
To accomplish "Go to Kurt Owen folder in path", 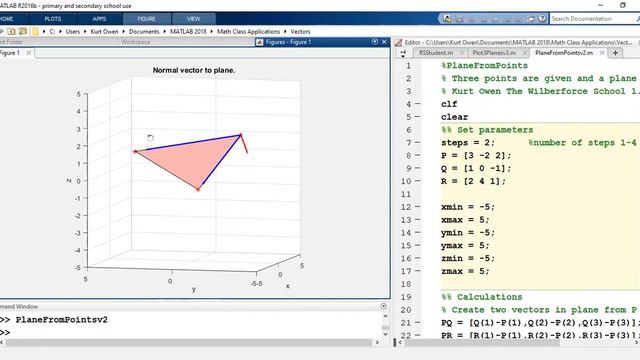I will [104, 31].
